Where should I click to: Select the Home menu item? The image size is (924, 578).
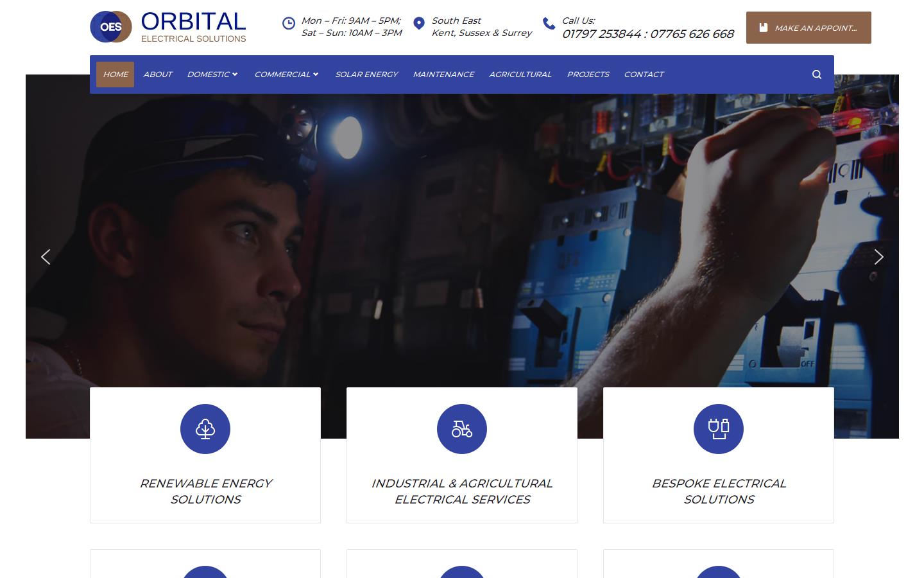pos(116,74)
